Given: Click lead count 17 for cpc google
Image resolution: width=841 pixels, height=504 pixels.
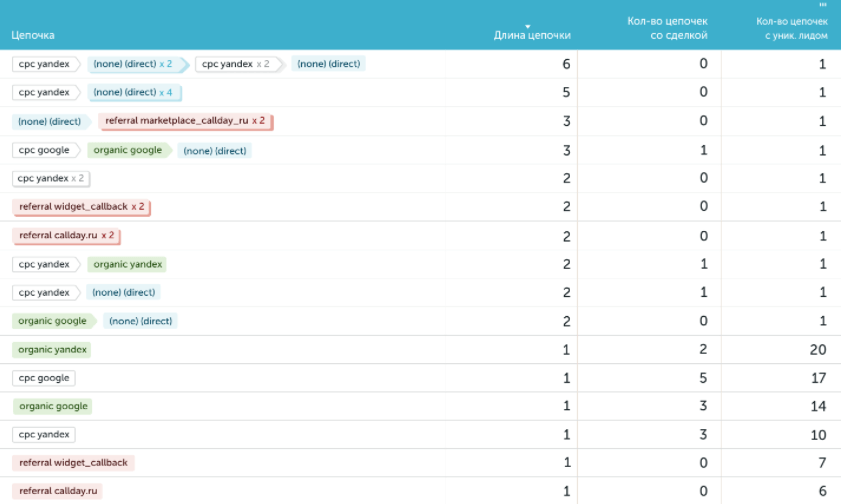Looking at the screenshot, I should click(x=817, y=379).
